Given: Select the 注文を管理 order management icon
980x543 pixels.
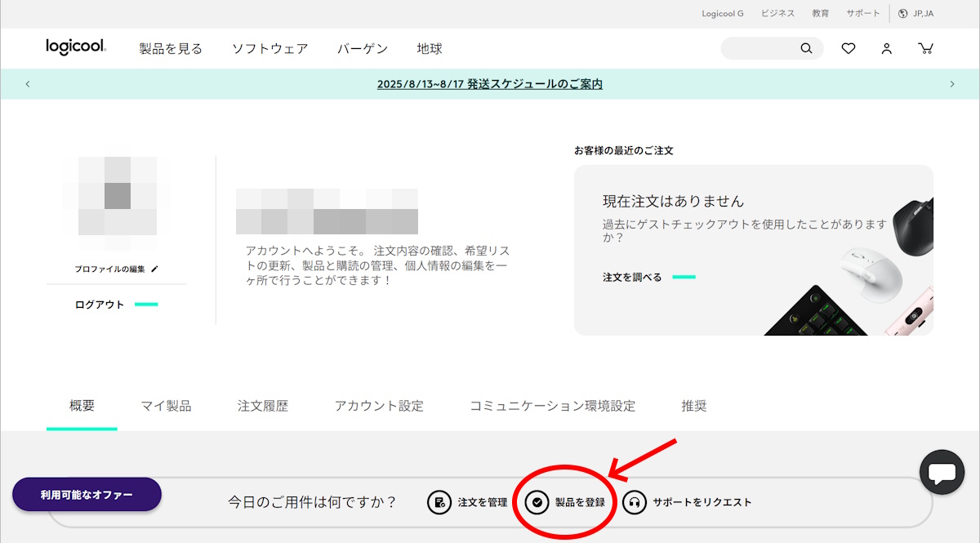Looking at the screenshot, I should point(439,502).
